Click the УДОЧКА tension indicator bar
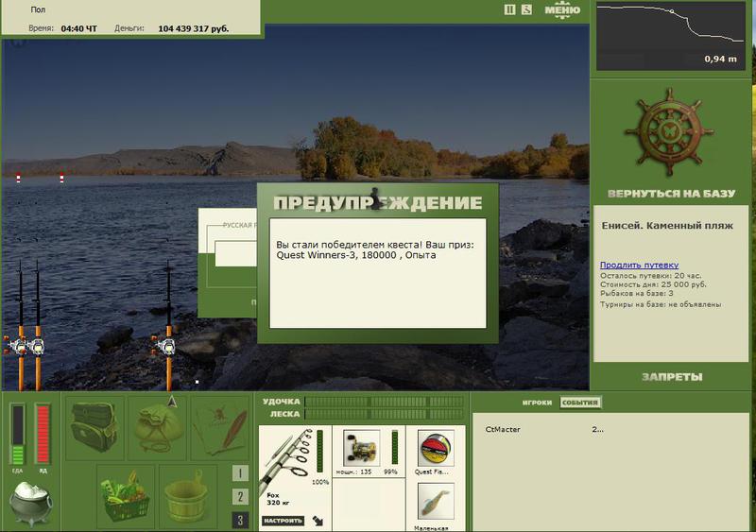Image resolution: width=756 pixels, height=532 pixels. (385, 402)
